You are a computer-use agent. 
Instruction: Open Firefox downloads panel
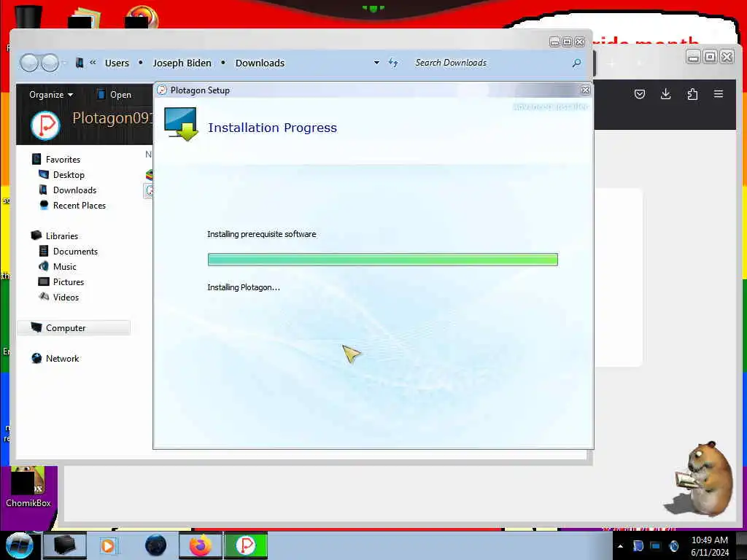[x=665, y=94]
